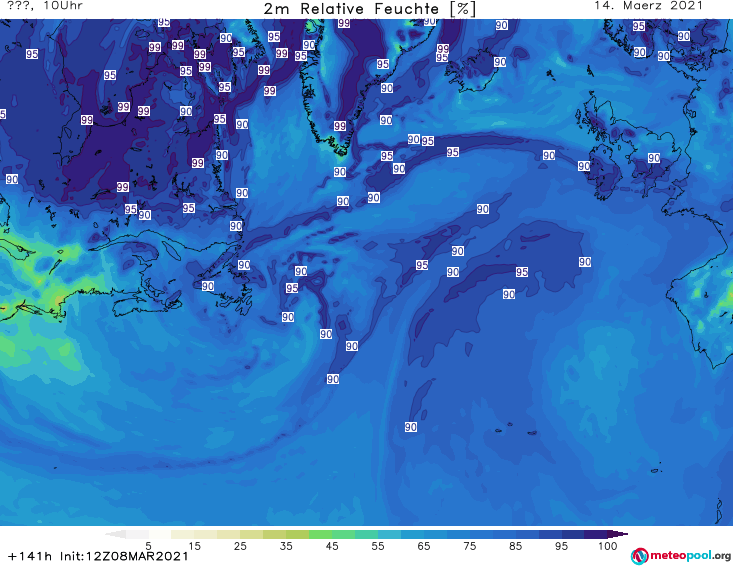The image size is (733, 566).
Task: Pick the white arrow start of the colorbar
Action: [x=115, y=534]
